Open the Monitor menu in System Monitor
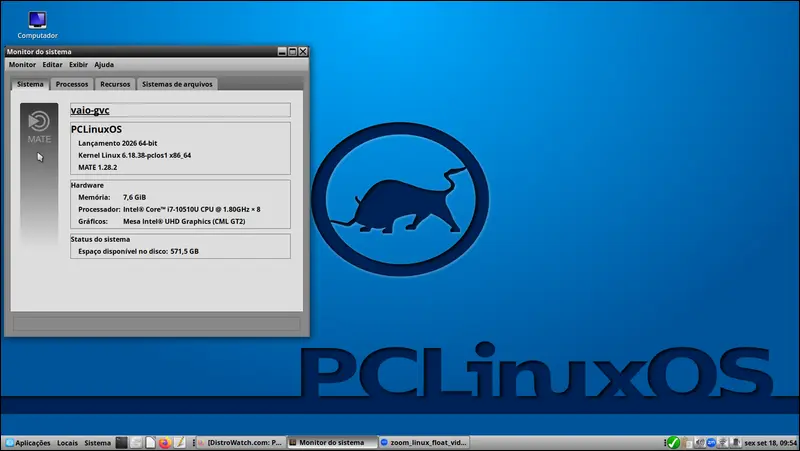Screen dimensions: 800x451 pyautogui.click(x=22, y=65)
